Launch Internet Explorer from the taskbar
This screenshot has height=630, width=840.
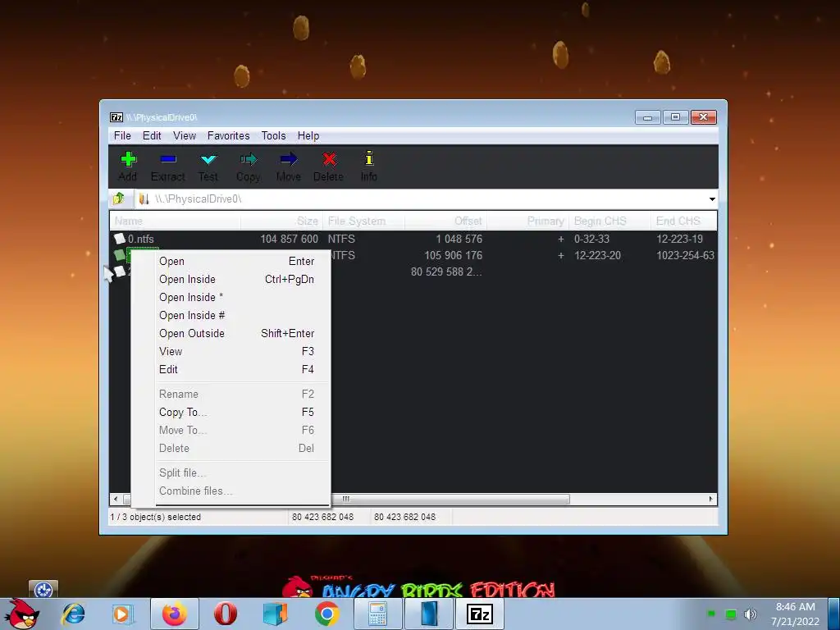73,614
